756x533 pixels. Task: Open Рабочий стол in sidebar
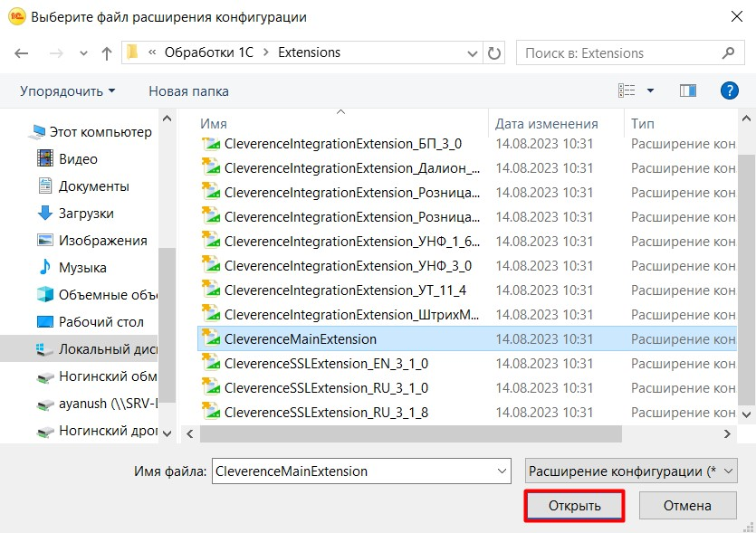tap(91, 321)
